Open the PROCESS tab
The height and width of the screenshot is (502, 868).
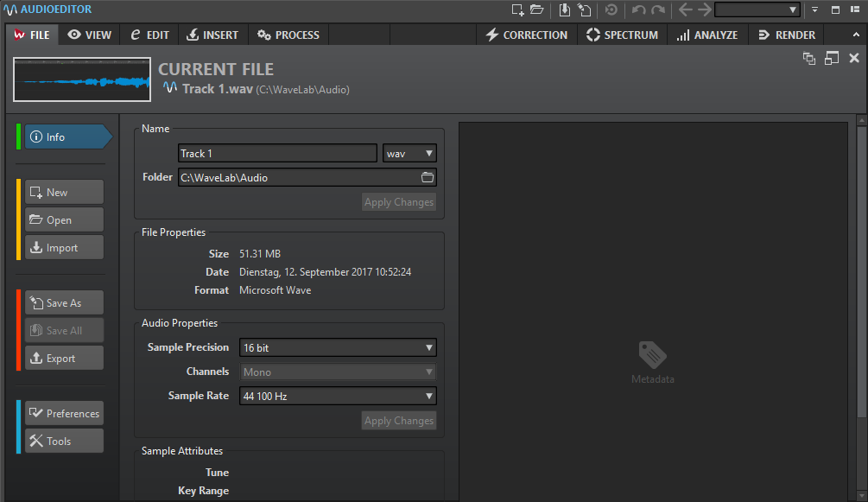click(x=288, y=35)
